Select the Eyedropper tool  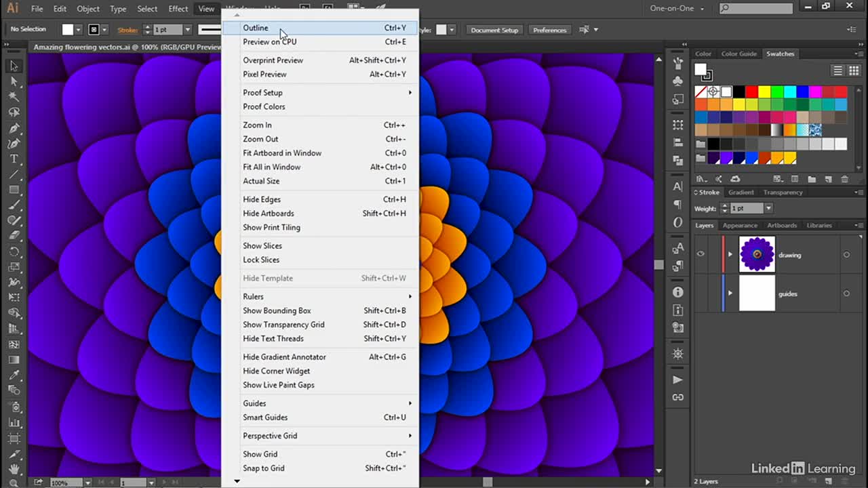[x=14, y=375]
